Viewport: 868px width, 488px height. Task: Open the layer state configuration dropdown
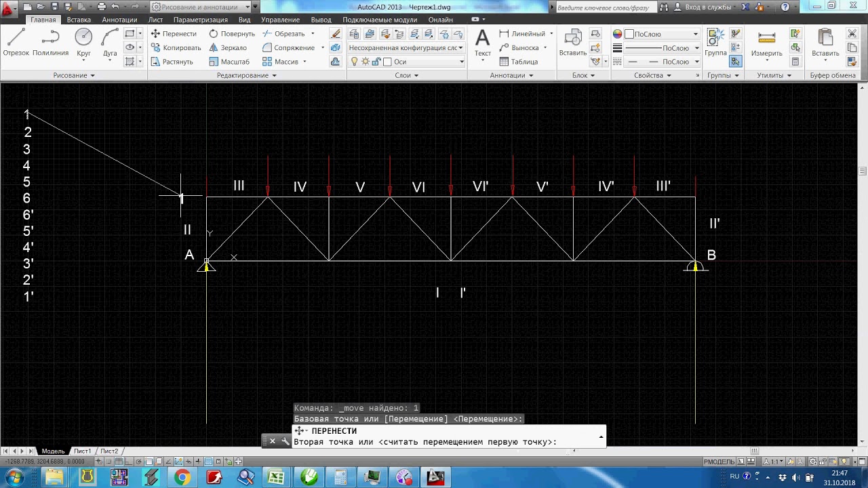coord(407,48)
